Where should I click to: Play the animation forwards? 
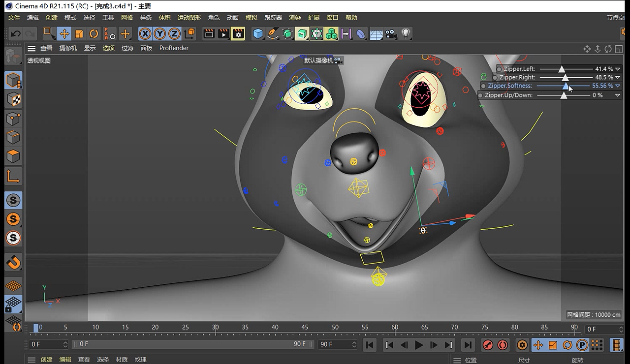(419, 345)
